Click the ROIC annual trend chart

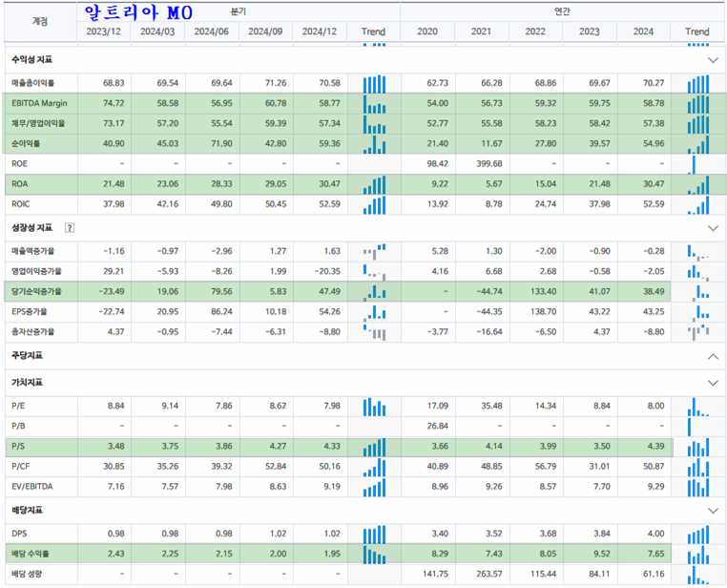pyautogui.click(x=697, y=205)
